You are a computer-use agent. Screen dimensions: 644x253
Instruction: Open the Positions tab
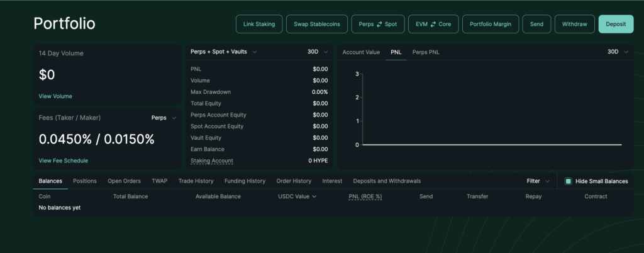click(85, 181)
